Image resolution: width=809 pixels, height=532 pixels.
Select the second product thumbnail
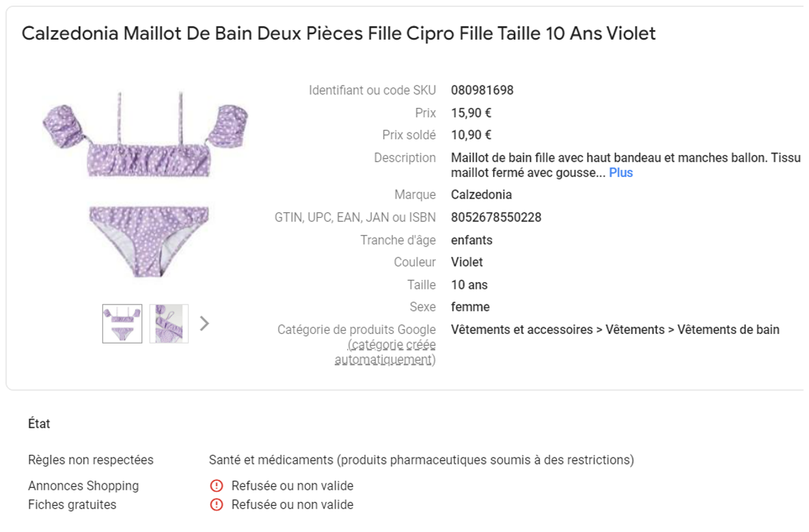click(x=169, y=324)
